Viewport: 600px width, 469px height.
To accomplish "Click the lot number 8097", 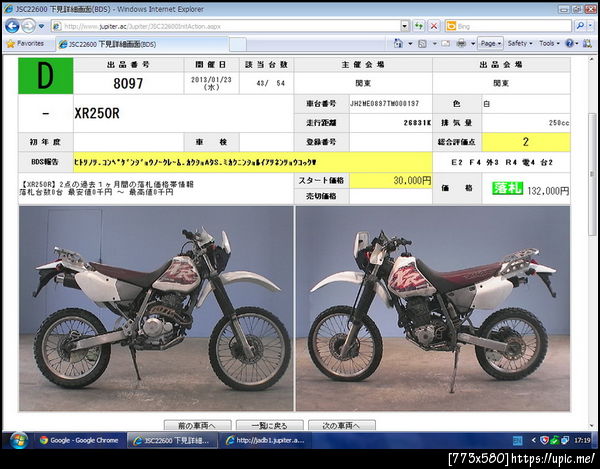I will coord(128,83).
